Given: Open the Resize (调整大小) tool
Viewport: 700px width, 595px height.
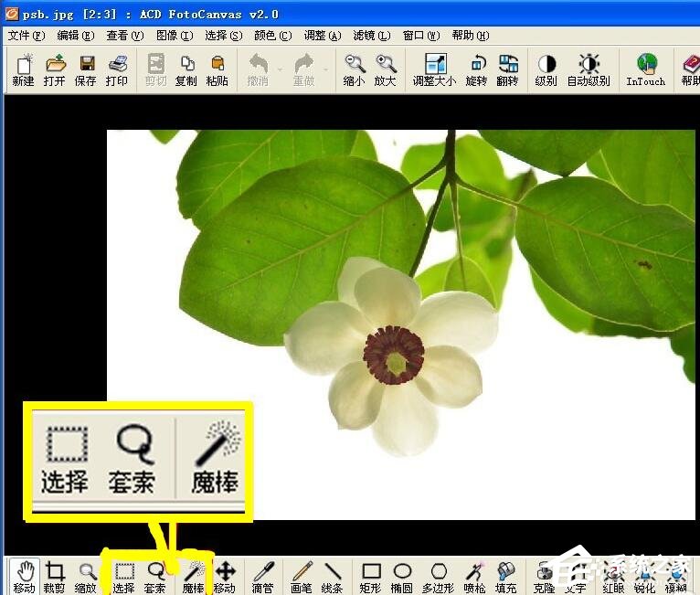Looking at the screenshot, I should 434,69.
